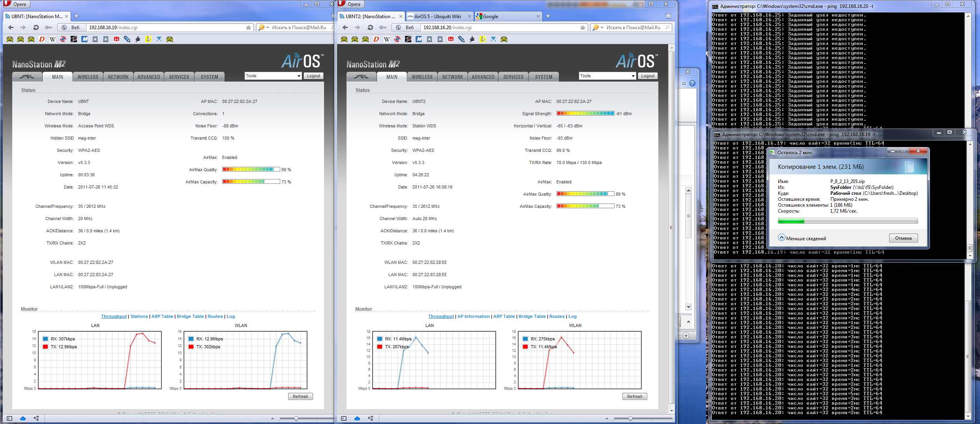Open red Honda-style bookmark in left Opera toolbar
This screenshot has height=424, width=980.
coord(116,39)
